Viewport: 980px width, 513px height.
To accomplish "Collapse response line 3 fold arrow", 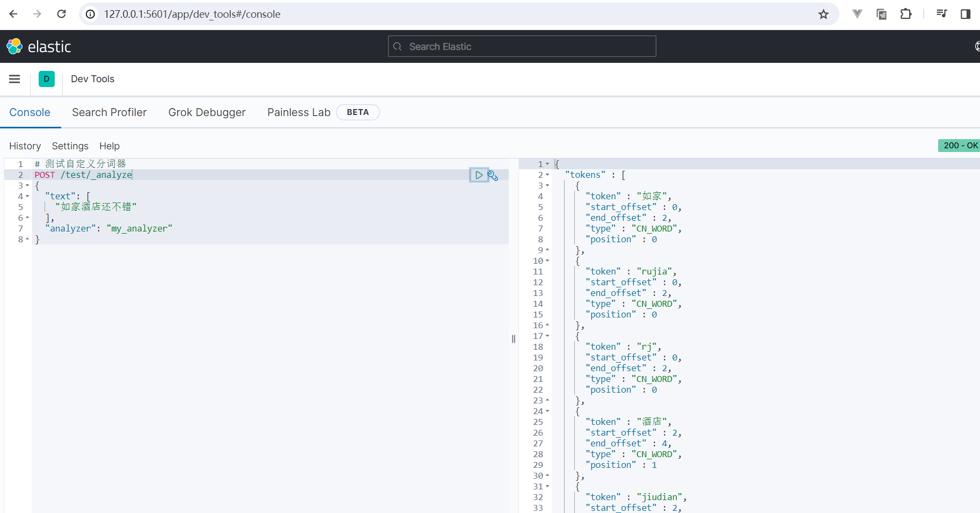I will (547, 185).
